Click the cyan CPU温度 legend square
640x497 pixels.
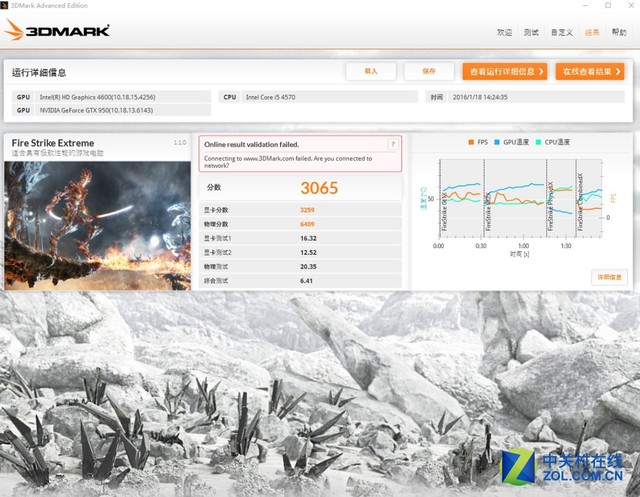(x=539, y=142)
